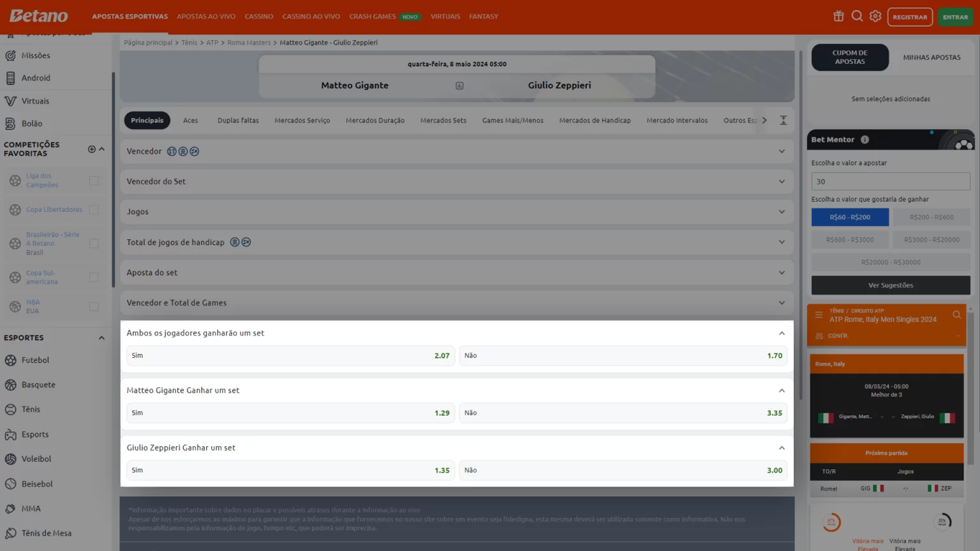
Task: Bet Sim 2.07 both players win set
Action: pyautogui.click(x=291, y=356)
